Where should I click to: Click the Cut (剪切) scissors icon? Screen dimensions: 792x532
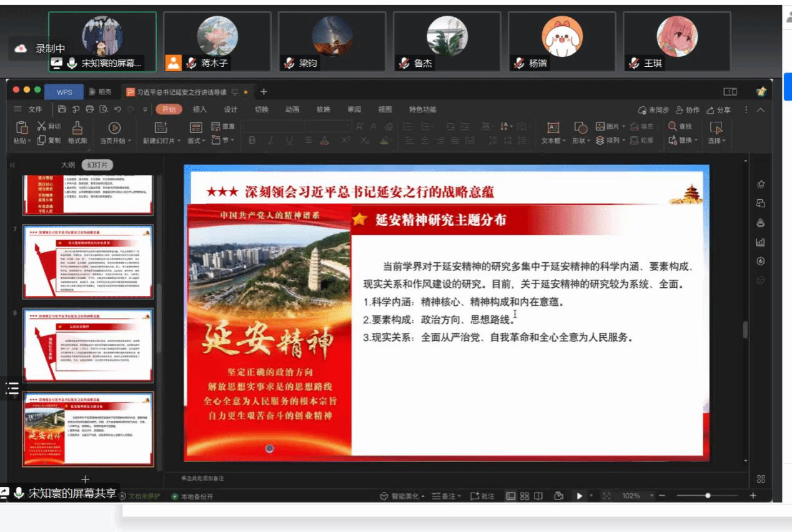(42, 126)
